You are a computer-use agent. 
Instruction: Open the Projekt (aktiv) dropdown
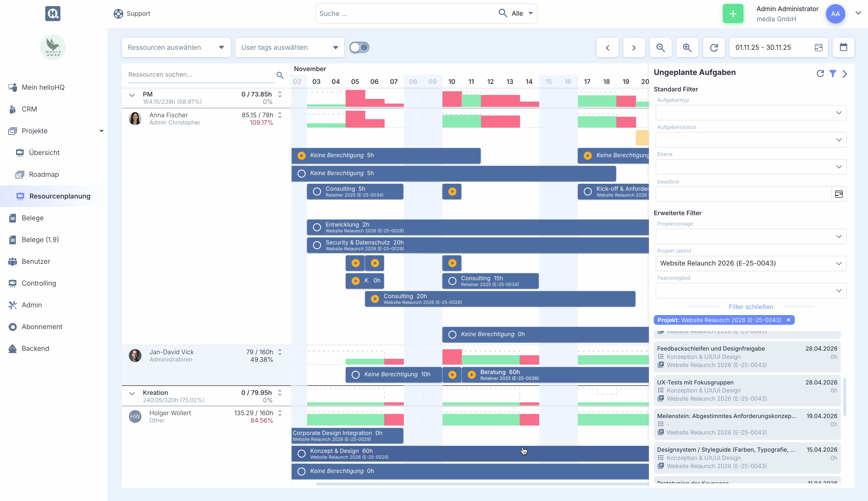[x=751, y=263]
